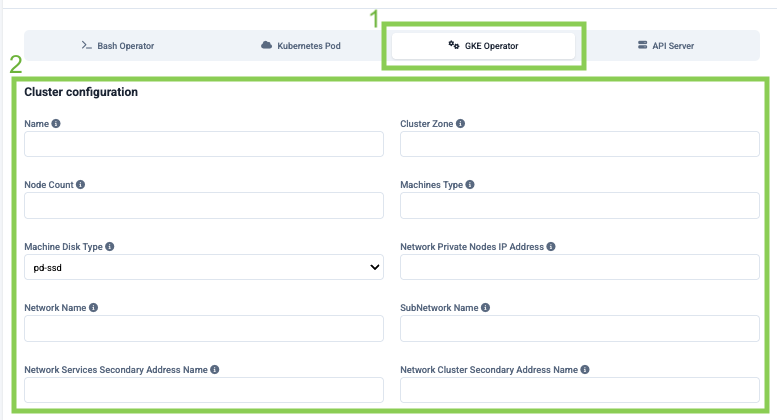
Task: Click info icon for Network Private Nodes IP Address
Action: pyautogui.click(x=551, y=247)
